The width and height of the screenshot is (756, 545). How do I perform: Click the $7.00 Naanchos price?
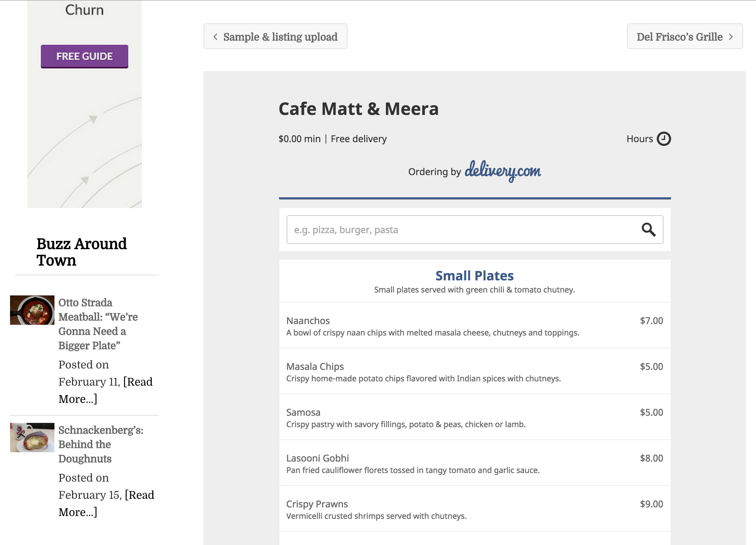[651, 321]
